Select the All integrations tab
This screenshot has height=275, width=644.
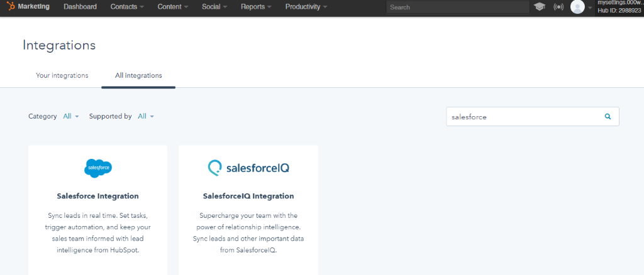138,75
